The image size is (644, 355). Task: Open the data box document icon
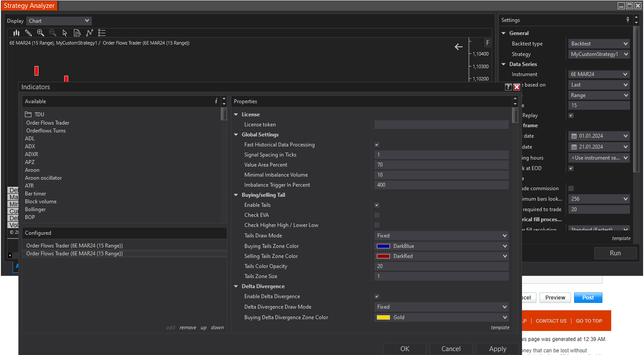(77, 33)
